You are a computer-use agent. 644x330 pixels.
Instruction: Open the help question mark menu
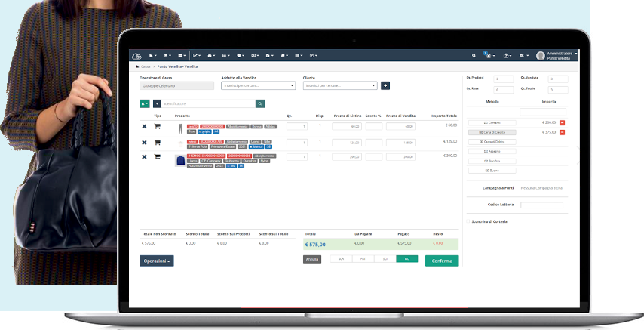pyautogui.click(x=508, y=56)
